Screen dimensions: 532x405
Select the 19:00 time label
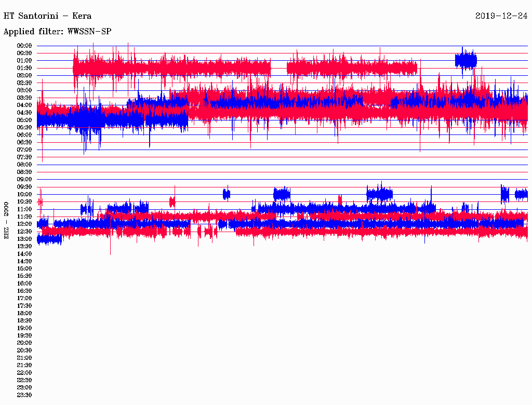click(24, 328)
